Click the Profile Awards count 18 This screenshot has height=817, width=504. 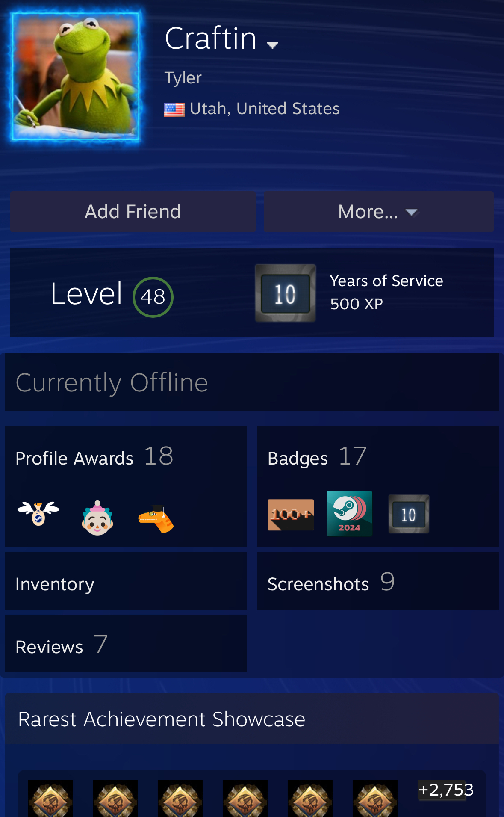159,456
